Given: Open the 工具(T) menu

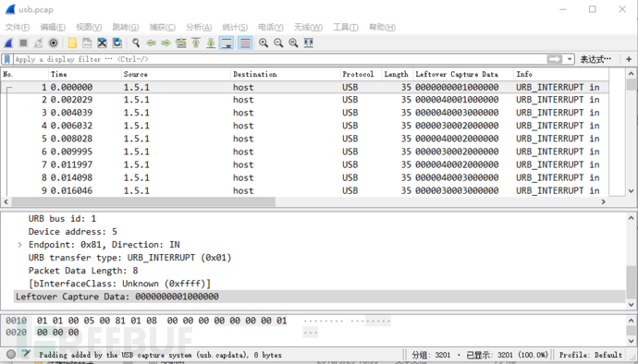Looking at the screenshot, I should (x=346, y=27).
